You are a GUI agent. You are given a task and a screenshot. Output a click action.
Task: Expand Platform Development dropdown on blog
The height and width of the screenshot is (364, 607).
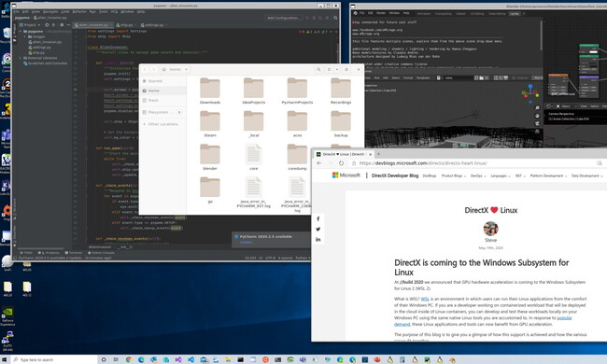coord(548,175)
